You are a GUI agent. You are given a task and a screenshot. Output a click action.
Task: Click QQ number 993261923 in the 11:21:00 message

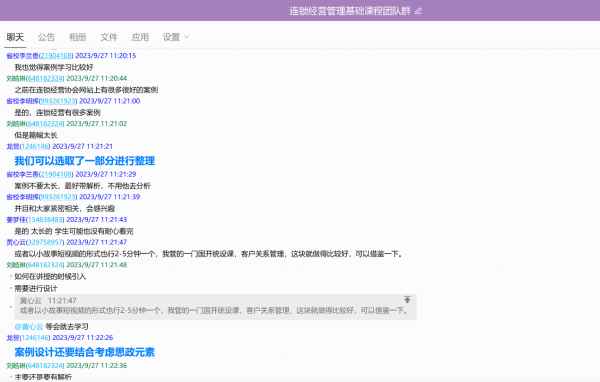pyautogui.click(x=58, y=101)
